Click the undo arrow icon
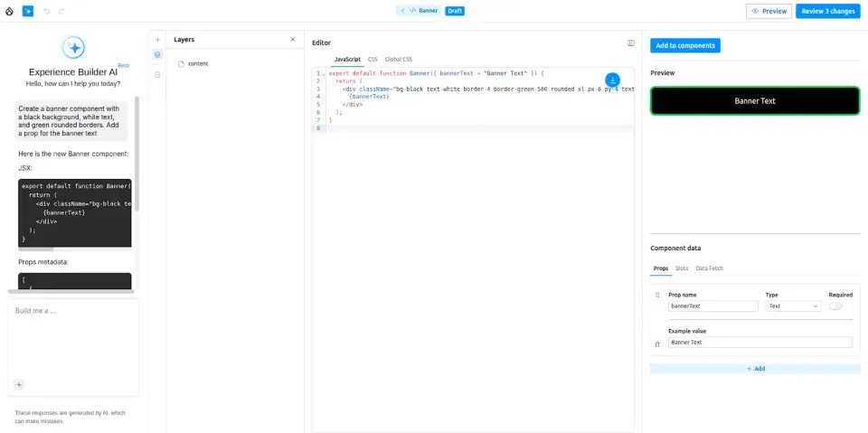868x433 pixels. [46, 11]
